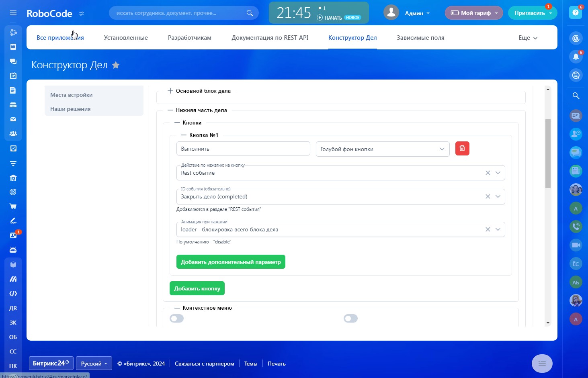This screenshot has width=588, height=378.
Task: Open the loader animation dropdown
Action: [x=340, y=229]
